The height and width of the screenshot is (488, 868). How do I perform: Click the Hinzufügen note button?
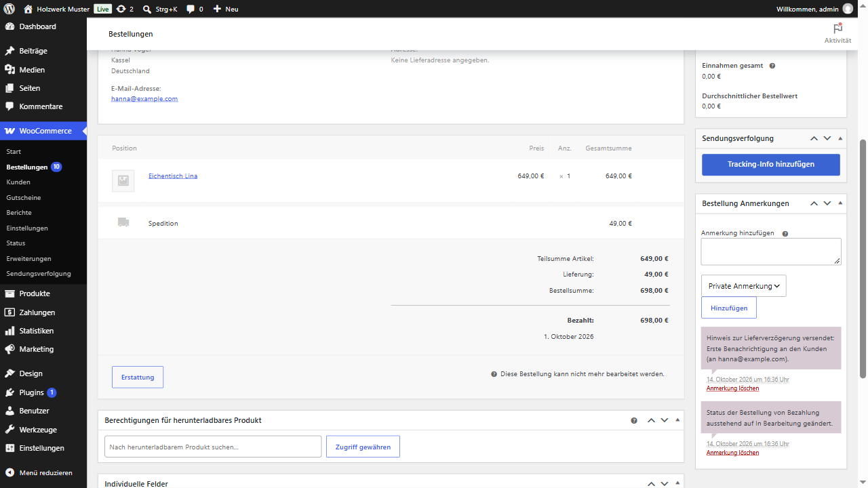729,308
